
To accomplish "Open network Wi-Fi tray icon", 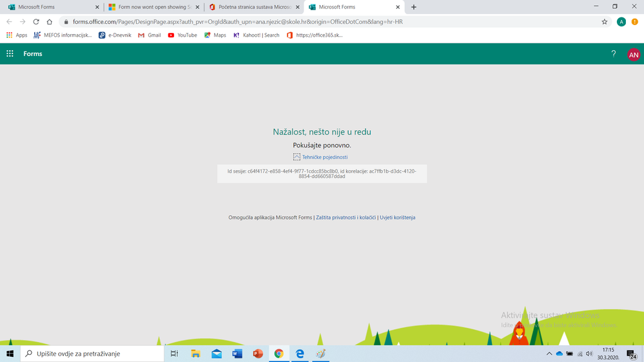I will point(580,354).
